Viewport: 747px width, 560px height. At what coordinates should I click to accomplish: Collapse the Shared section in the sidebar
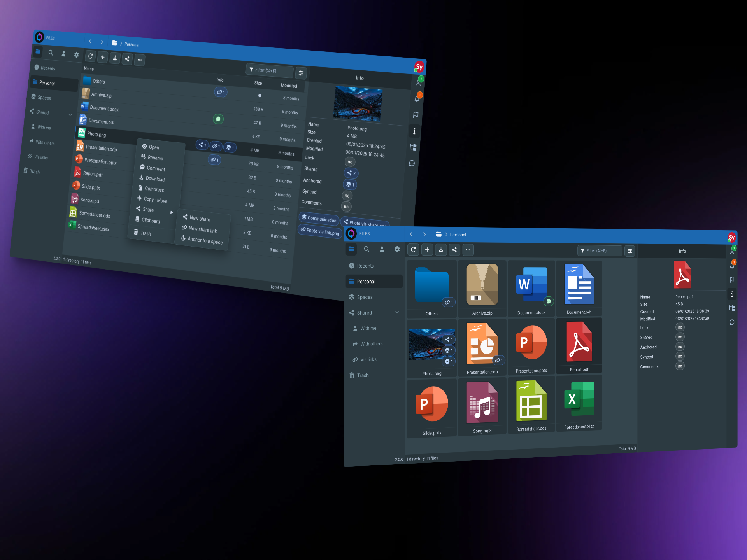point(397,312)
